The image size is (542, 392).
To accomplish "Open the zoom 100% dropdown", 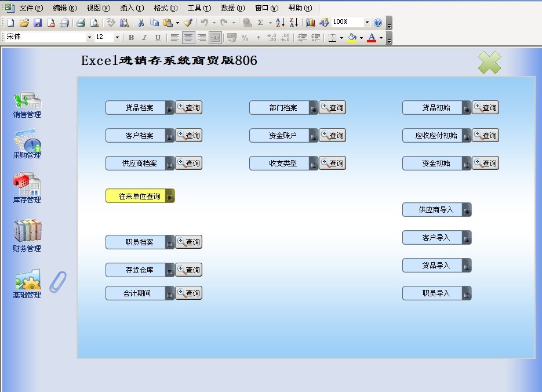I will 367,23.
